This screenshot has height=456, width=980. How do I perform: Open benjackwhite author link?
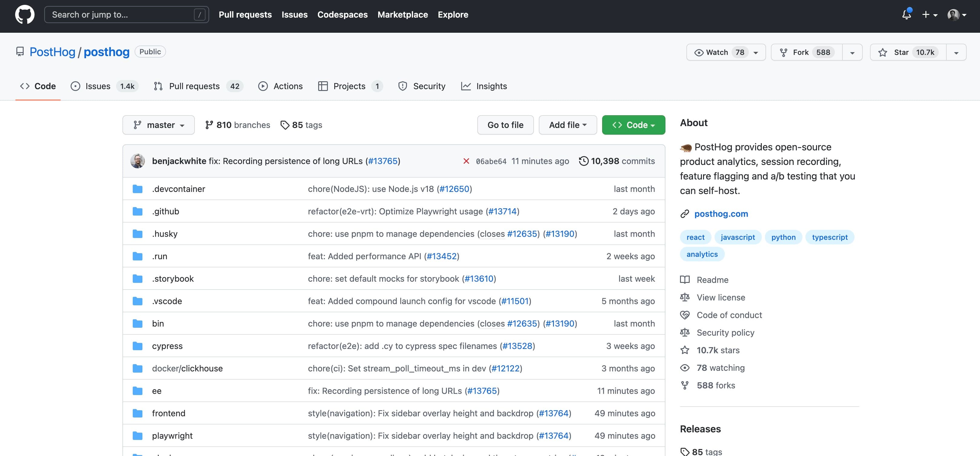click(x=179, y=161)
